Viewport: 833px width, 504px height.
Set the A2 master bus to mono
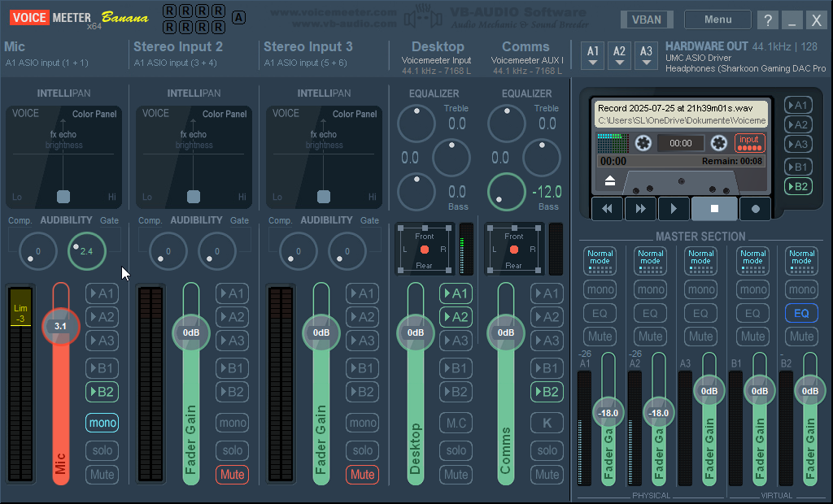click(650, 289)
